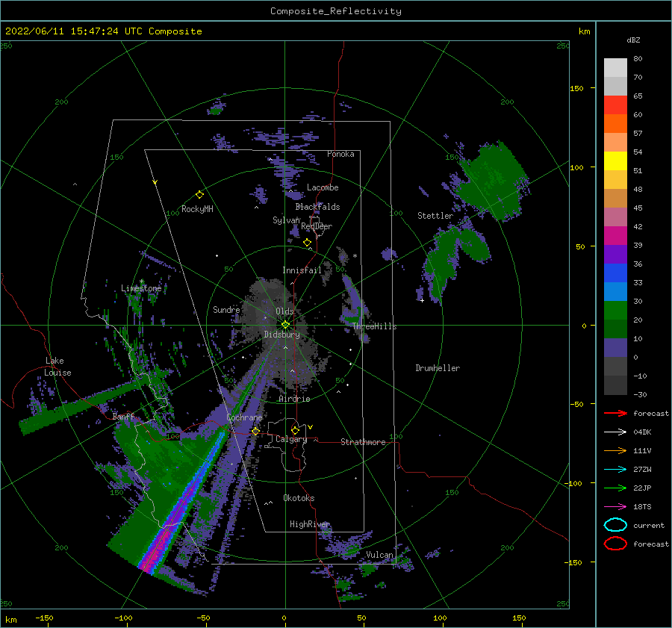This screenshot has width=672, height=628.
Task: Select the Sundre label
Action: (x=226, y=310)
